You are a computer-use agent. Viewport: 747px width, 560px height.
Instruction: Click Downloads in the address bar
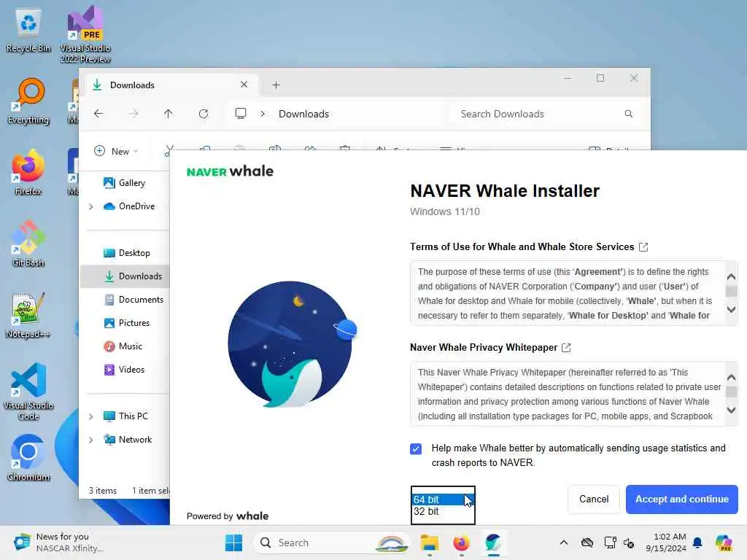click(303, 114)
